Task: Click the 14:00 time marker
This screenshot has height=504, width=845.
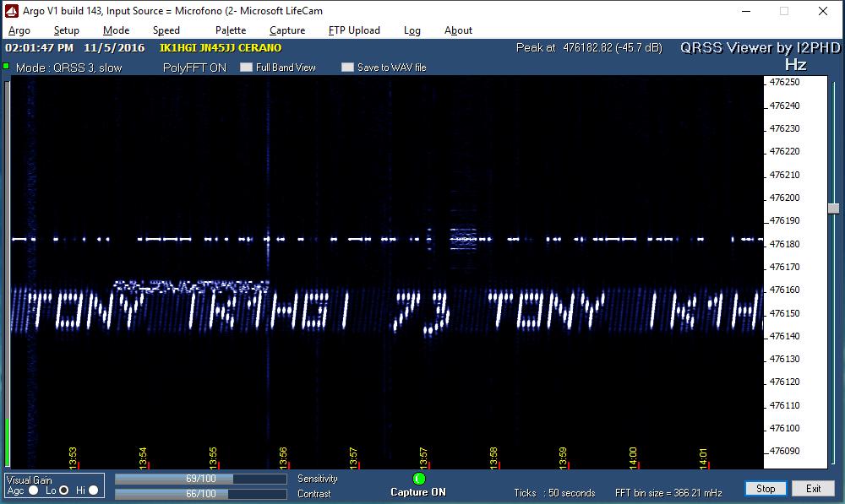Action: coord(633,458)
